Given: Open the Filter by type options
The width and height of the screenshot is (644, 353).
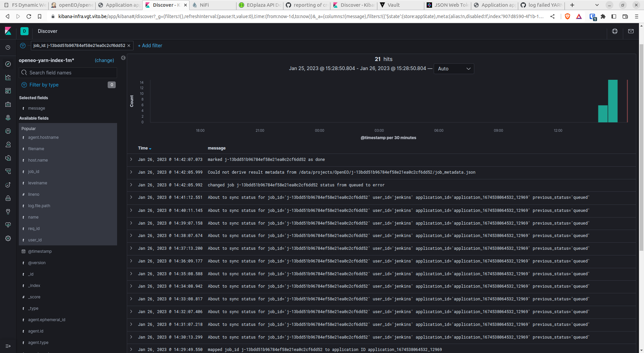Looking at the screenshot, I should coord(44,85).
